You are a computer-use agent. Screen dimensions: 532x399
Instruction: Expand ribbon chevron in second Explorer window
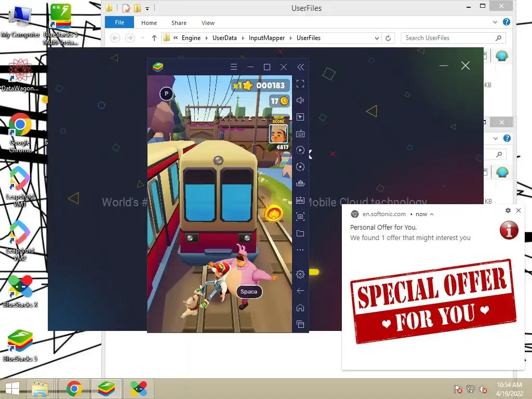tap(496, 138)
